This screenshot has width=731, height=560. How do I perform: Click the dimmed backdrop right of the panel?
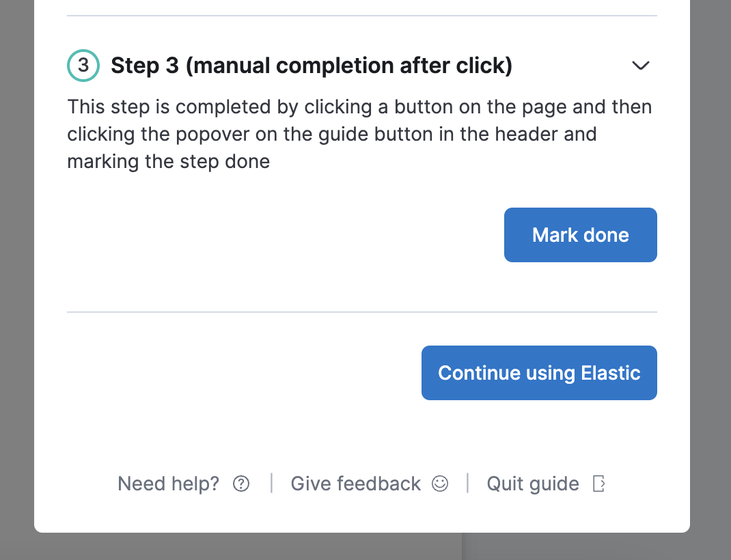click(x=711, y=273)
